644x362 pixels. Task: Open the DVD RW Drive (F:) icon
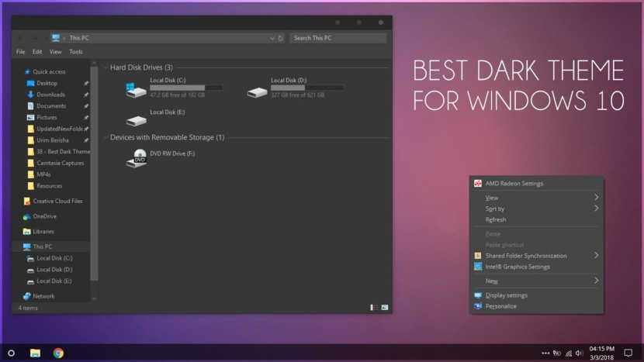click(139, 157)
